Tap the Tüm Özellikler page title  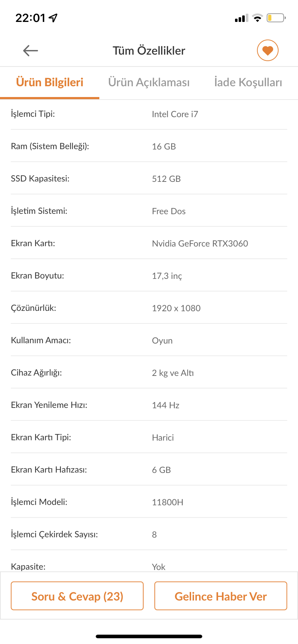click(x=149, y=51)
